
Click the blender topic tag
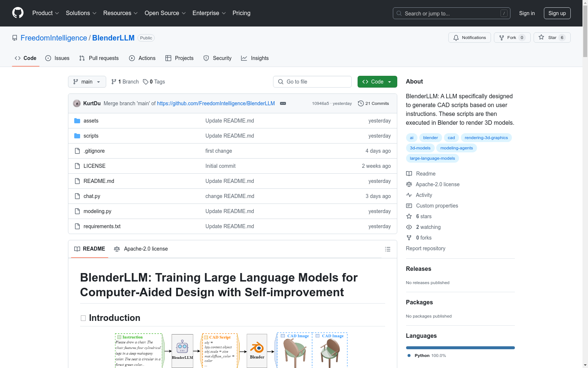click(430, 138)
